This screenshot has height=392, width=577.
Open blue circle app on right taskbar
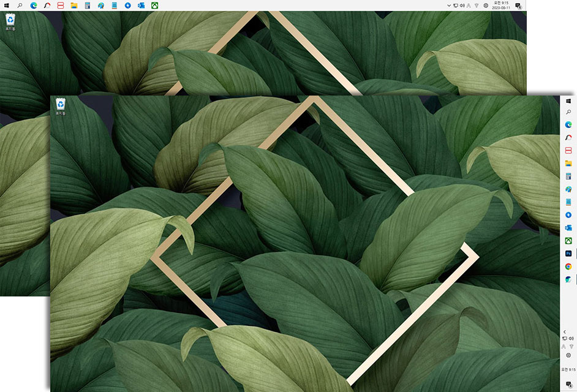coord(568,215)
